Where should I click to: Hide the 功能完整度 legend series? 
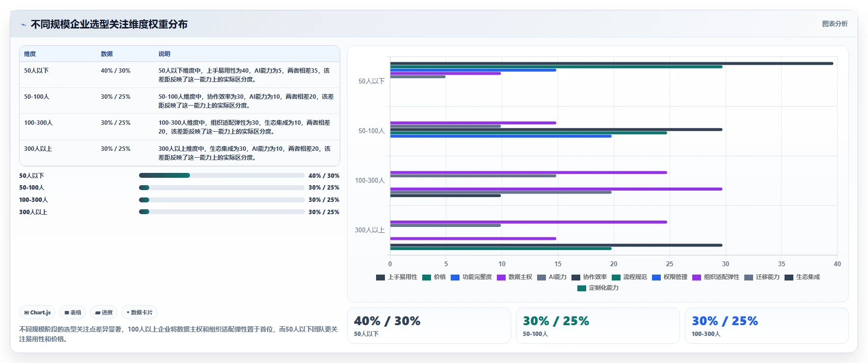click(471, 277)
